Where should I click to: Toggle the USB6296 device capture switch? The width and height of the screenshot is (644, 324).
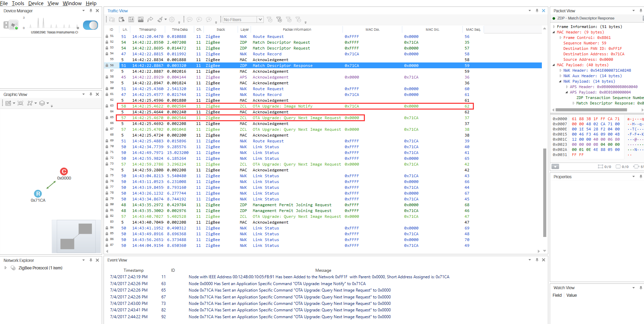click(90, 25)
